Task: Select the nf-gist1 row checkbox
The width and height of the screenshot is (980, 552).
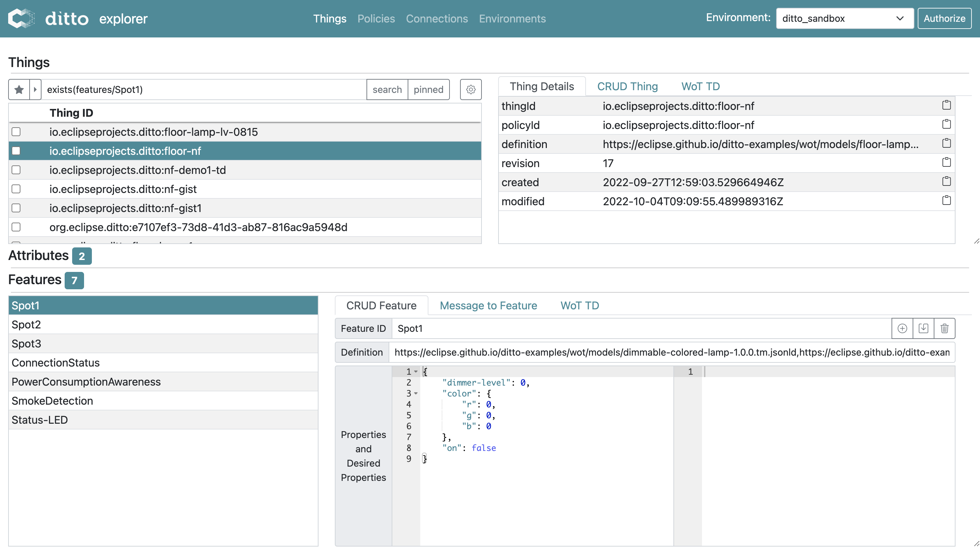Action: [16, 208]
